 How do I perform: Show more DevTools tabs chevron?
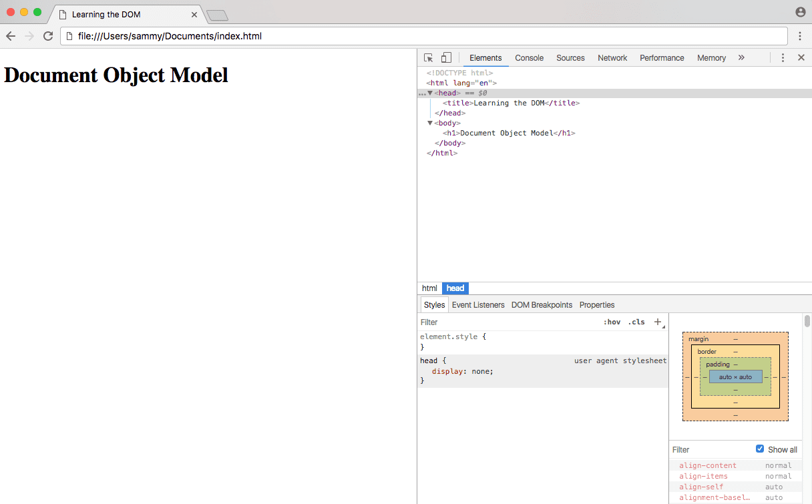click(741, 58)
